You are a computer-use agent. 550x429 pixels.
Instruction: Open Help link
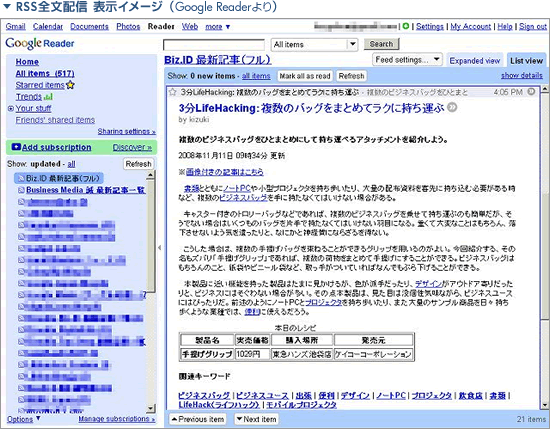(505, 27)
